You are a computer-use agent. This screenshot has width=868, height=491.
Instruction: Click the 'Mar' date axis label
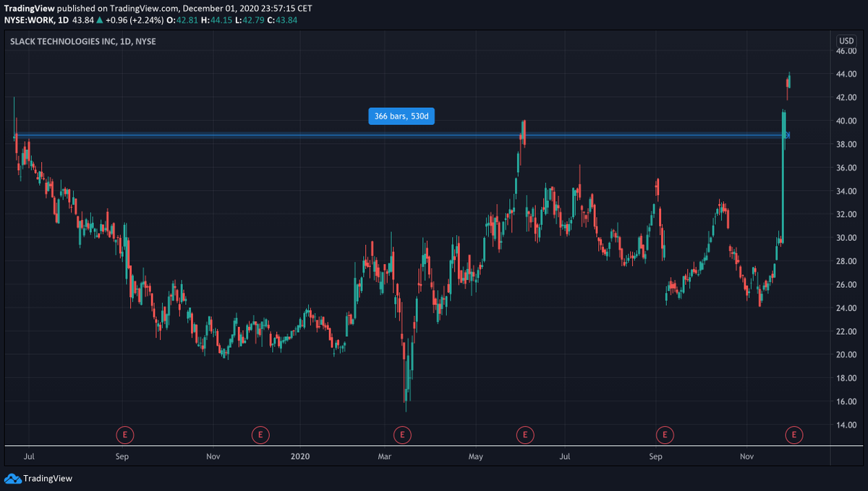pos(385,456)
